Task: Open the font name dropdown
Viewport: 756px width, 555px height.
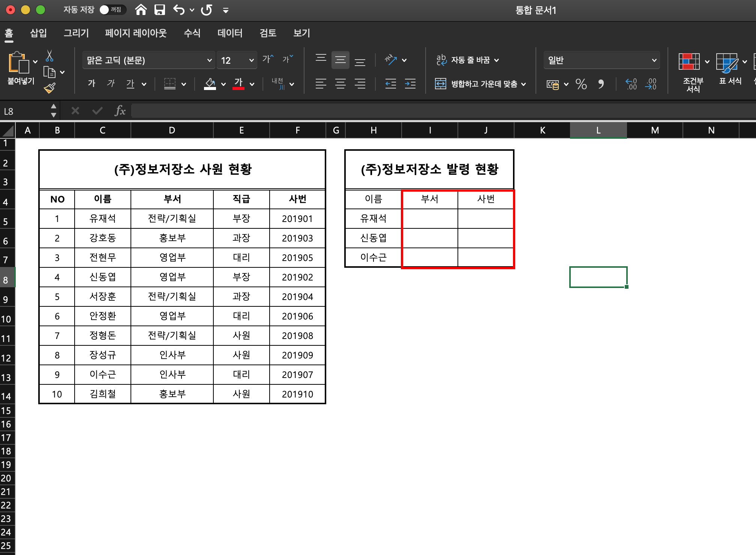Action: (209, 60)
